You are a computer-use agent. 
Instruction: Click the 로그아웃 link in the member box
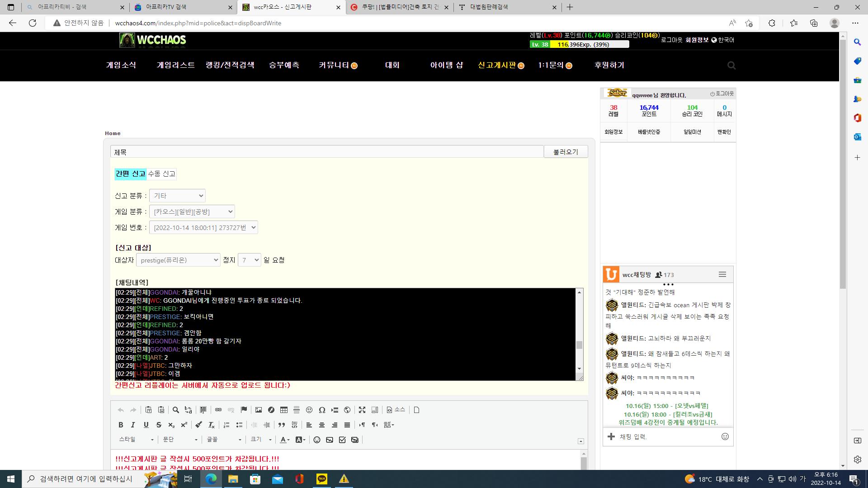(722, 94)
